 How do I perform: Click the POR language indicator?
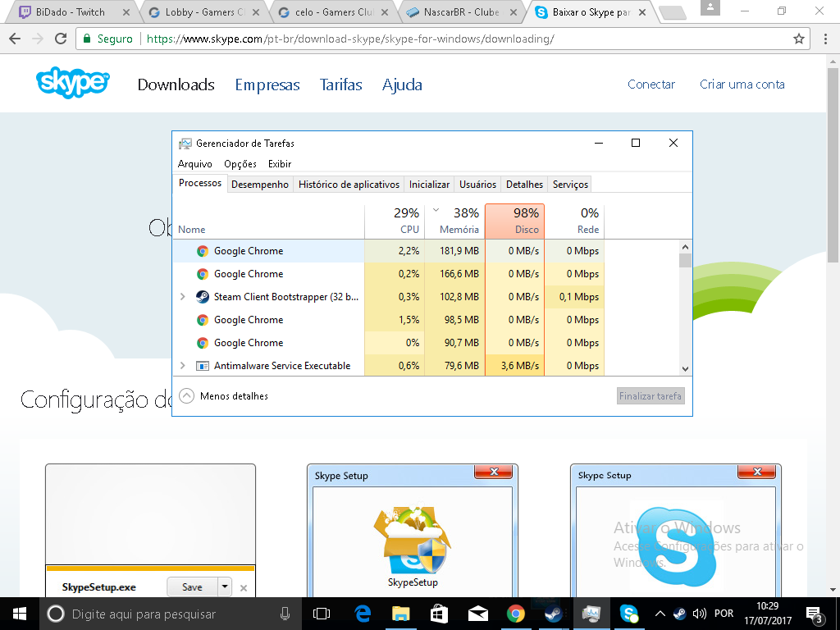click(724, 614)
